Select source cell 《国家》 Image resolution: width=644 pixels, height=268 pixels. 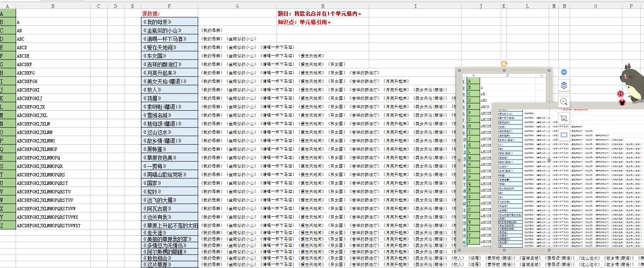coord(169,183)
